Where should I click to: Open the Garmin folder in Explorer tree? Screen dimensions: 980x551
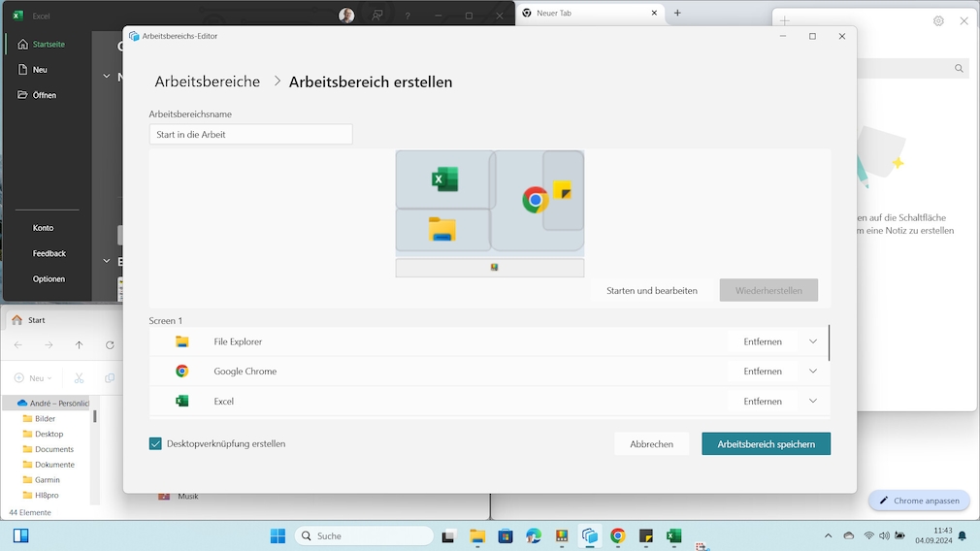coord(42,480)
